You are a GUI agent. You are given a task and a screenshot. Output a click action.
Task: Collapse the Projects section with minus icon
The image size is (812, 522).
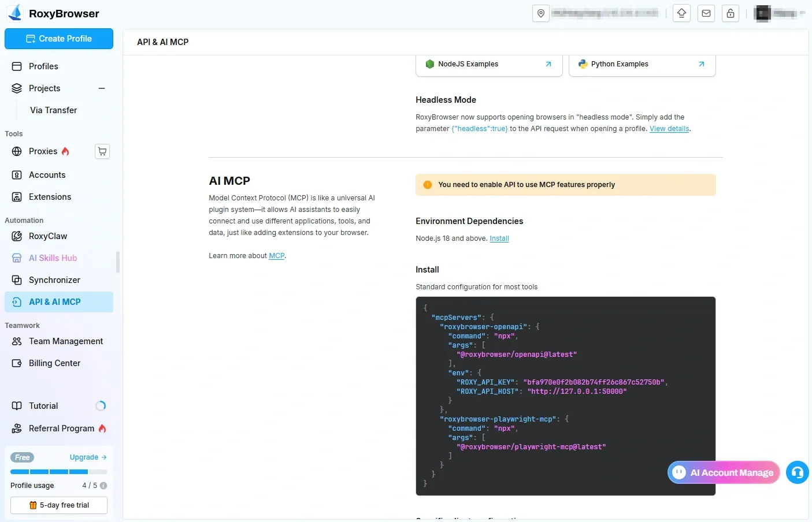pyautogui.click(x=102, y=88)
